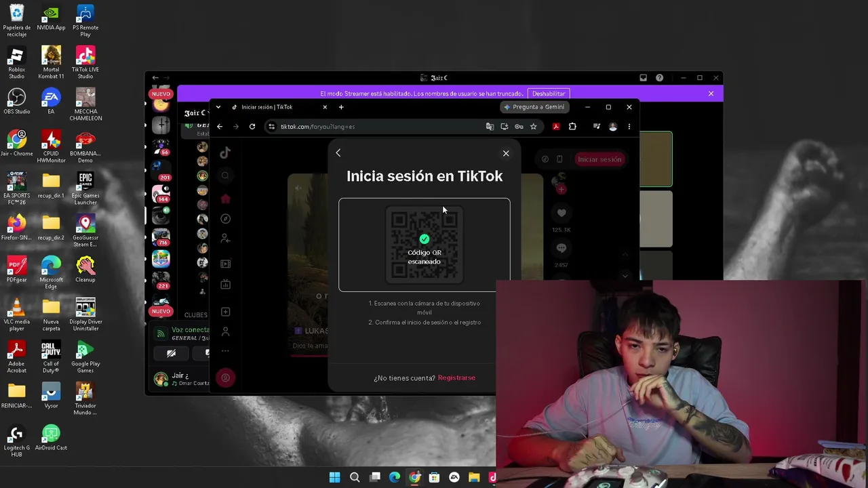
Task: Open Epic Games Launcher desktop shortcut
Action: [x=85, y=188]
